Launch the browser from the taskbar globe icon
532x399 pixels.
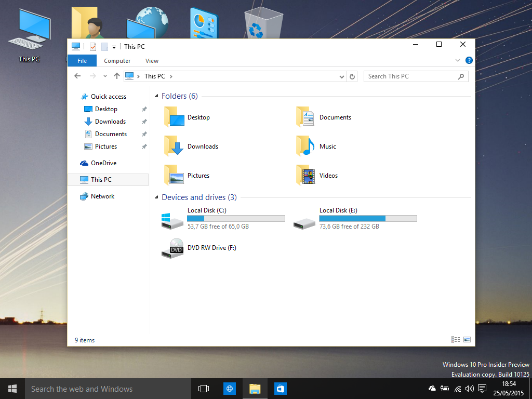pos(229,389)
